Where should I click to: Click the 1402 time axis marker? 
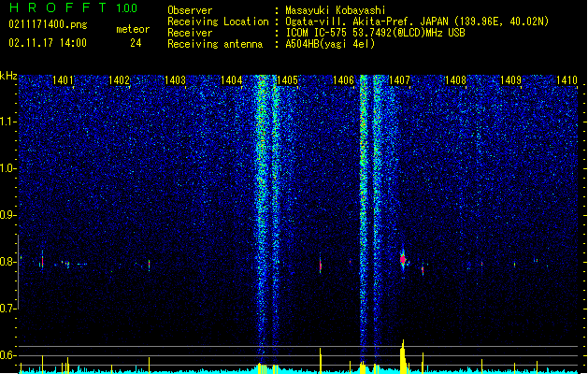pos(119,80)
